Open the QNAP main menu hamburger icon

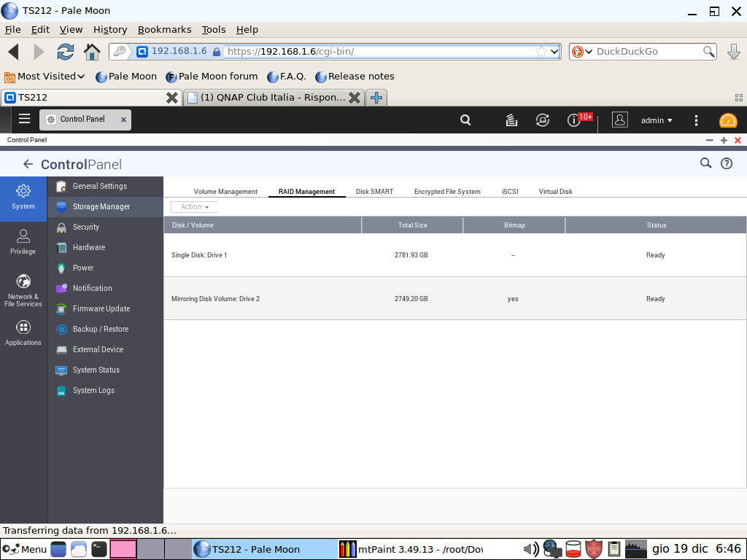point(24,120)
